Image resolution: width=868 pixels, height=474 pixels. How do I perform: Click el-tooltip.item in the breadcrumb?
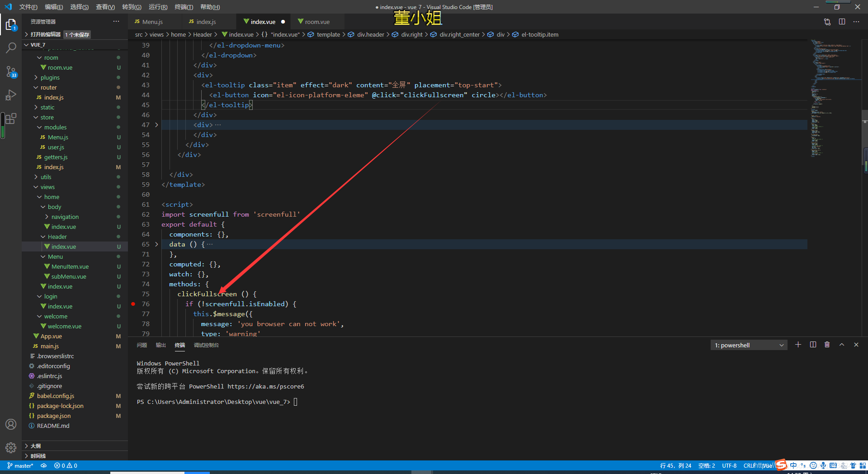pyautogui.click(x=540, y=34)
